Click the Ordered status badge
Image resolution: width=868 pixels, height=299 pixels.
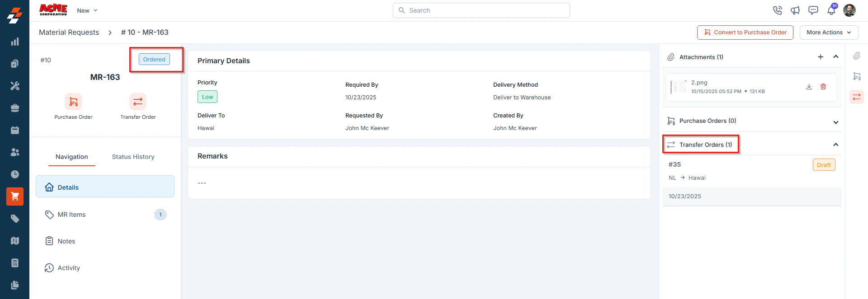point(154,59)
